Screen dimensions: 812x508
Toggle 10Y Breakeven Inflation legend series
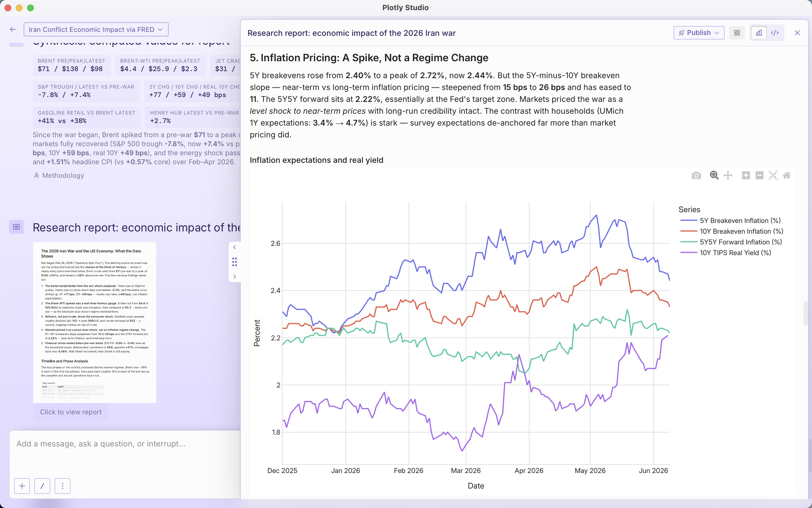tap(732, 231)
